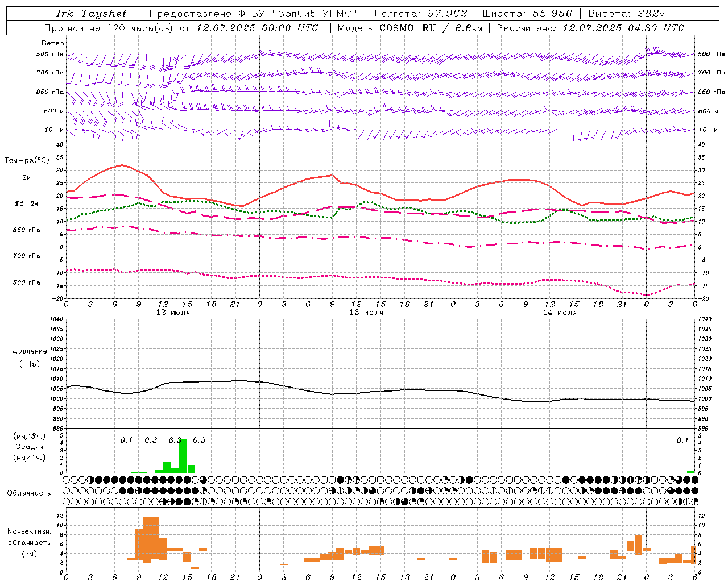Click the tallest green precipitation bar

183,456
